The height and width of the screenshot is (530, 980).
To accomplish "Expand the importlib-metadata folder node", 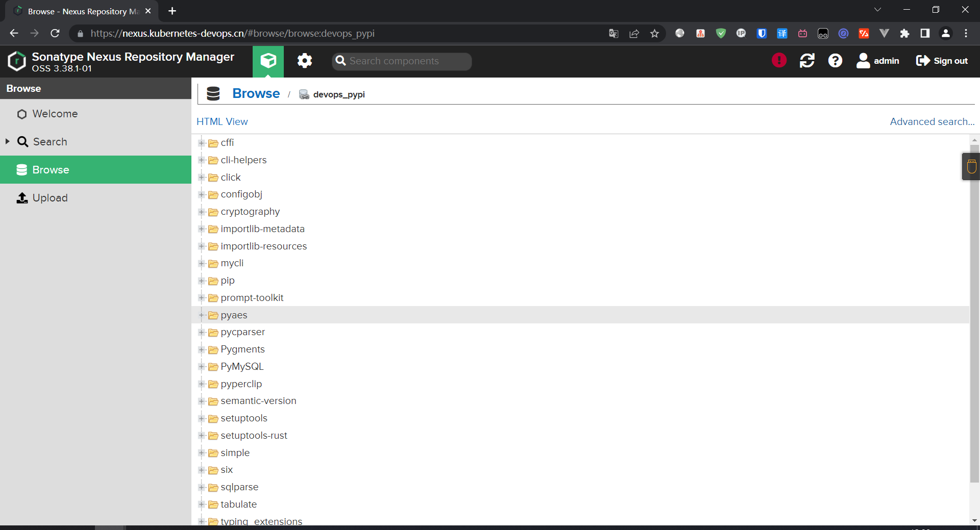I will pyautogui.click(x=202, y=229).
